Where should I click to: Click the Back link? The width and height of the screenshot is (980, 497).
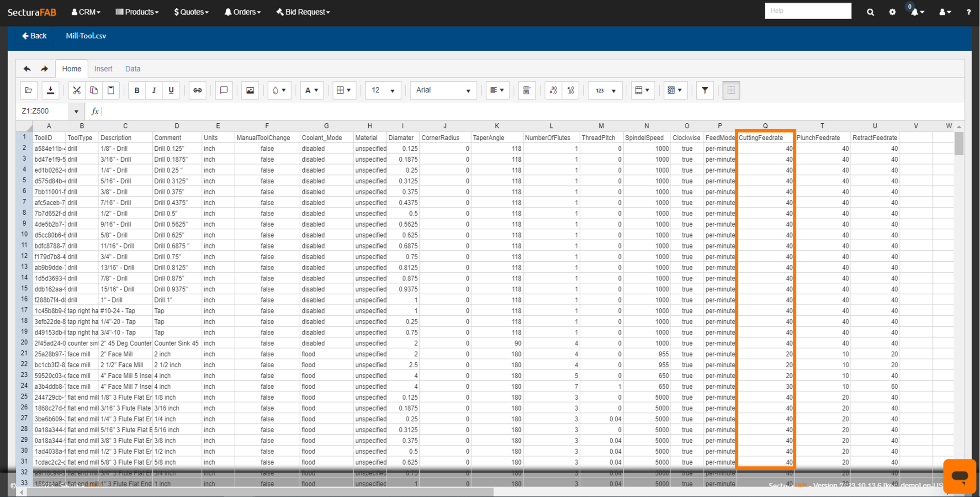coord(34,36)
